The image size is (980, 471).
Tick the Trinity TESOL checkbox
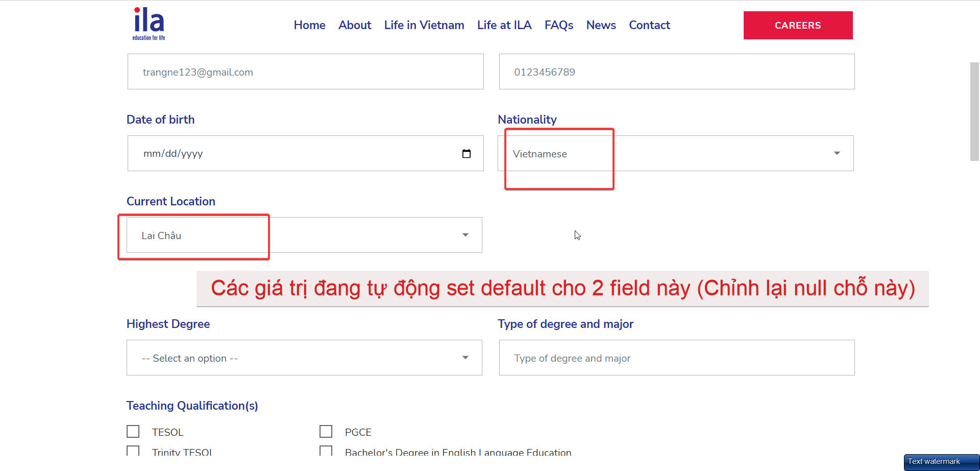tap(133, 451)
